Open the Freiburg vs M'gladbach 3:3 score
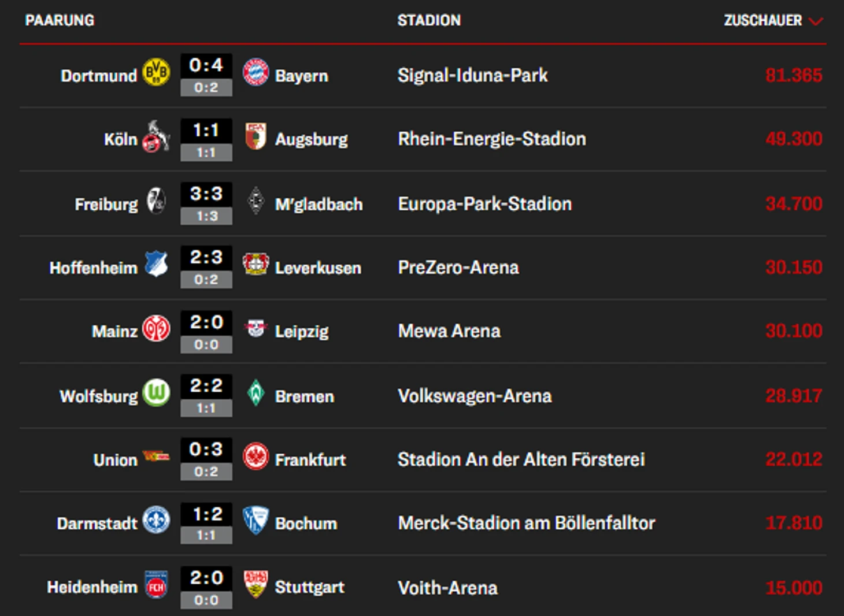Viewport: 844px width, 616px height. click(206, 194)
